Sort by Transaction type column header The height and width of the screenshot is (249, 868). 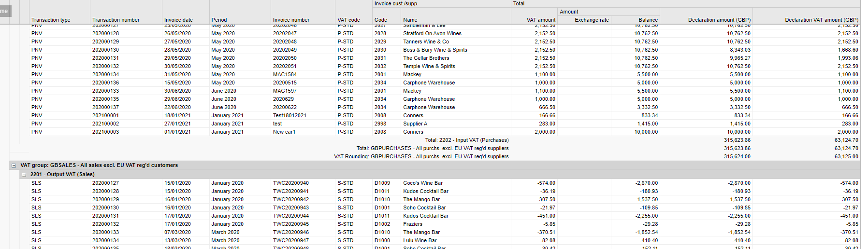pyautogui.click(x=51, y=20)
